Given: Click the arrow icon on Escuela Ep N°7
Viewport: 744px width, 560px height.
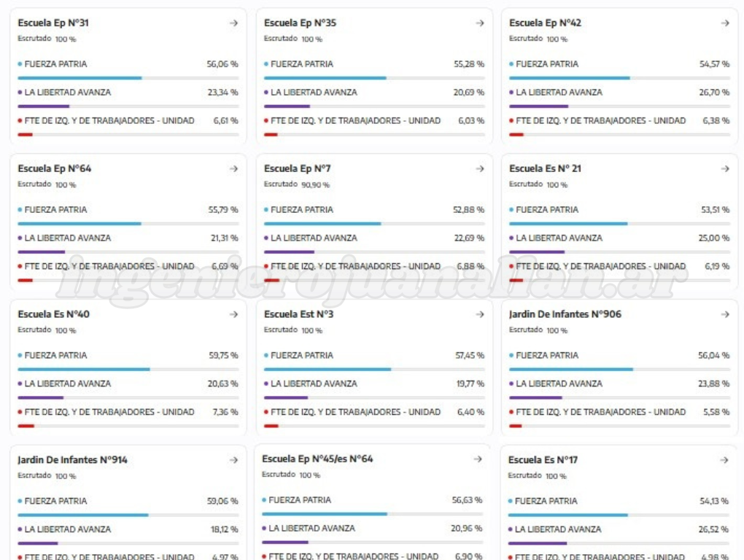Looking at the screenshot, I should coord(479,168).
